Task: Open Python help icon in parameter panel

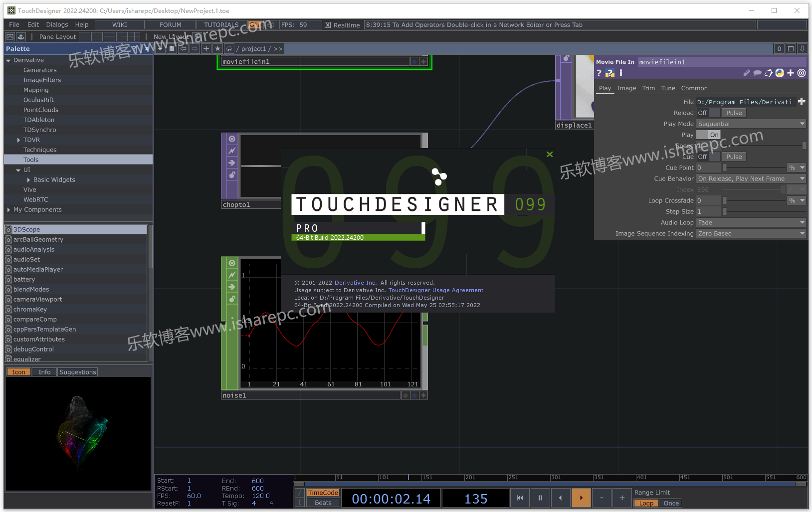Action: pos(610,73)
